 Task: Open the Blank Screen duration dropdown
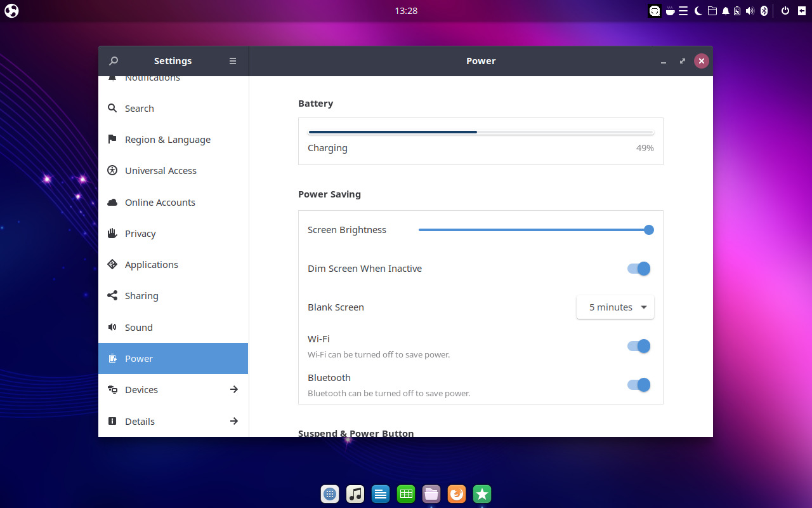coord(614,307)
